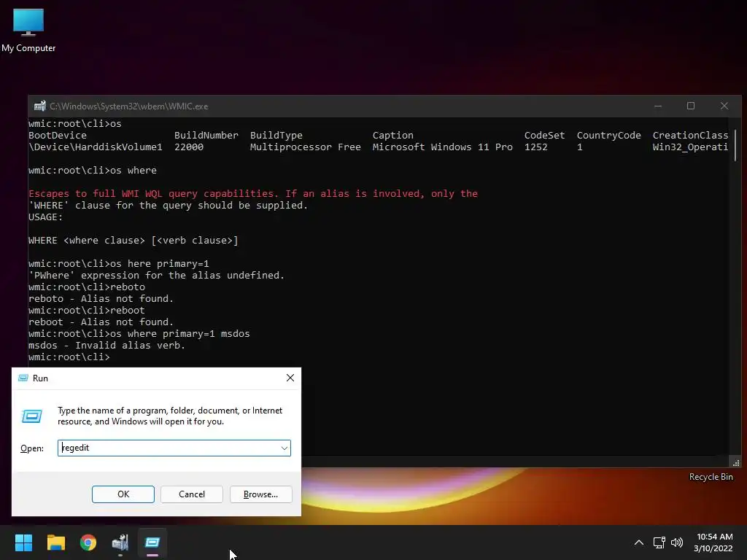Screen dimensions: 747x560
Task: Confirm Run dialog with OK
Action: click(123, 494)
